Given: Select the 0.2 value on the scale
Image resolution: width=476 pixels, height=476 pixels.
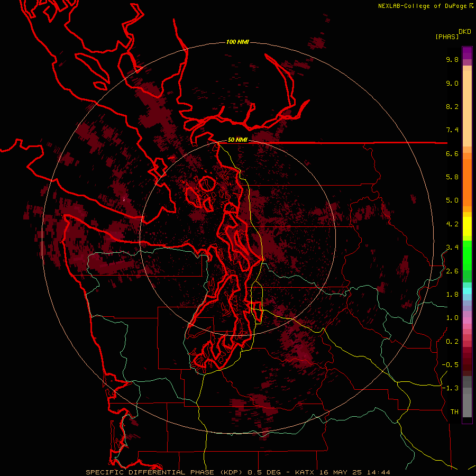Looking at the screenshot, I should point(452,342).
